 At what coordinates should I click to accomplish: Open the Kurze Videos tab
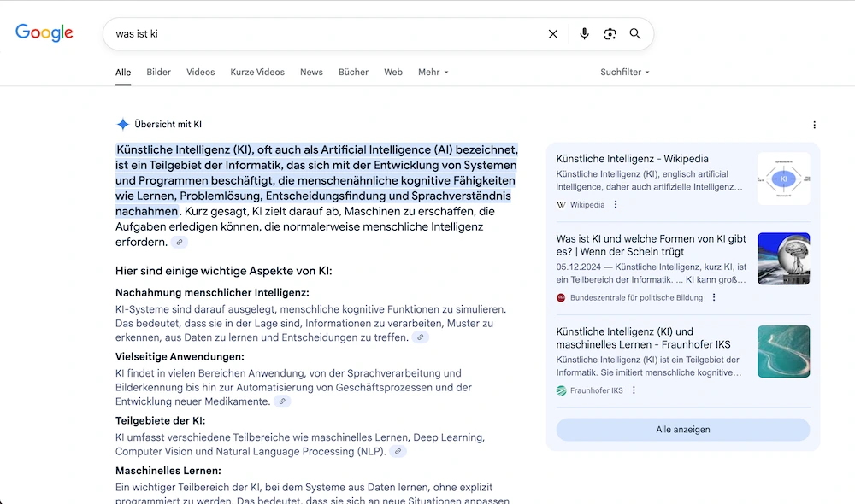click(257, 72)
